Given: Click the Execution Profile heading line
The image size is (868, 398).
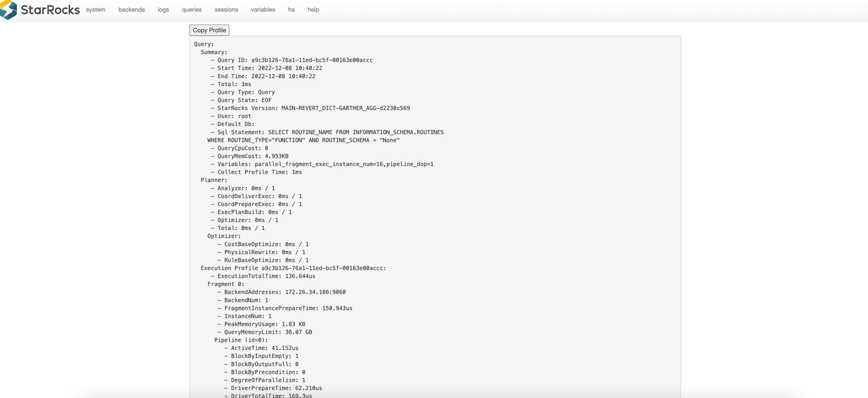Looking at the screenshot, I should 293,268.
